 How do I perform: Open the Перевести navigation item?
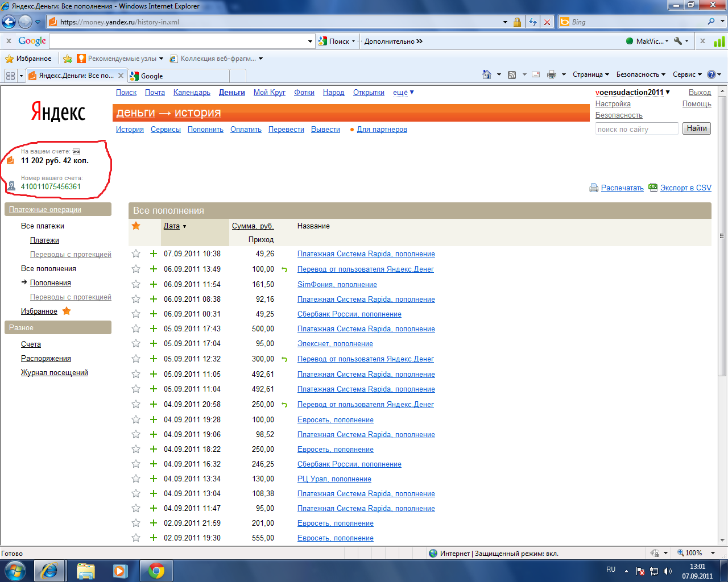tap(286, 130)
